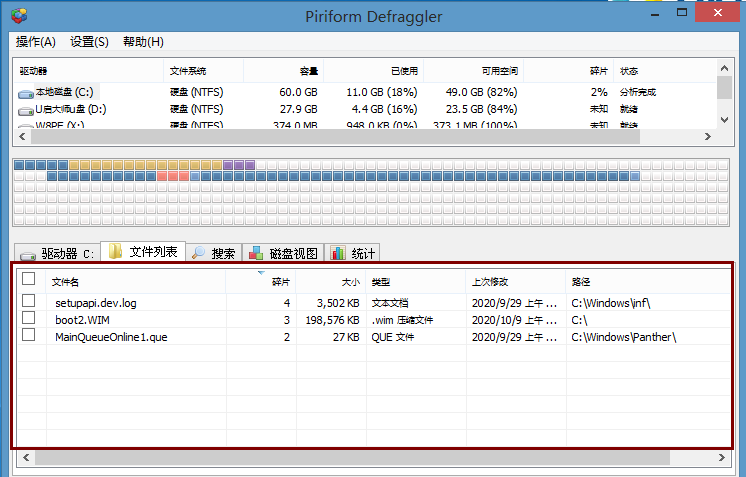This screenshot has height=477, width=746.
Task: Click the 已使用 column header
Action: point(373,71)
